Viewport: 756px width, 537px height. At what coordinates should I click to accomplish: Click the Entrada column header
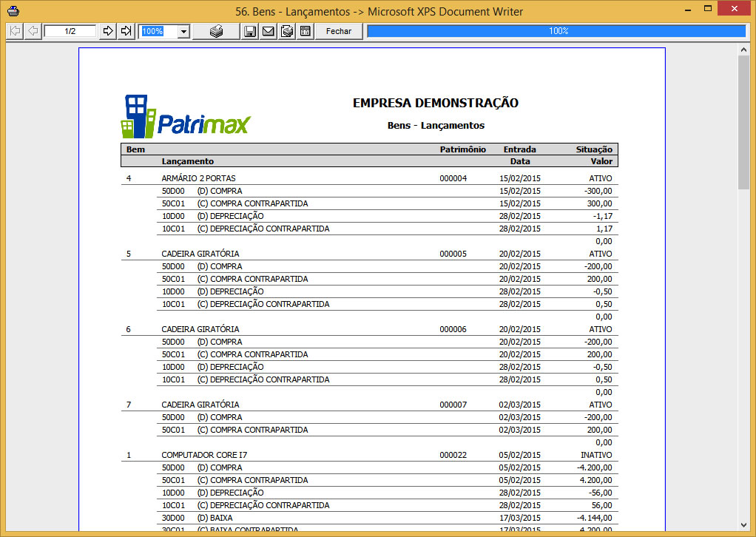pos(520,149)
